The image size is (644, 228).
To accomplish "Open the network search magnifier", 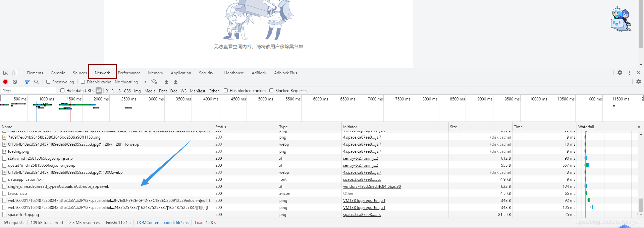I will 36,82.
